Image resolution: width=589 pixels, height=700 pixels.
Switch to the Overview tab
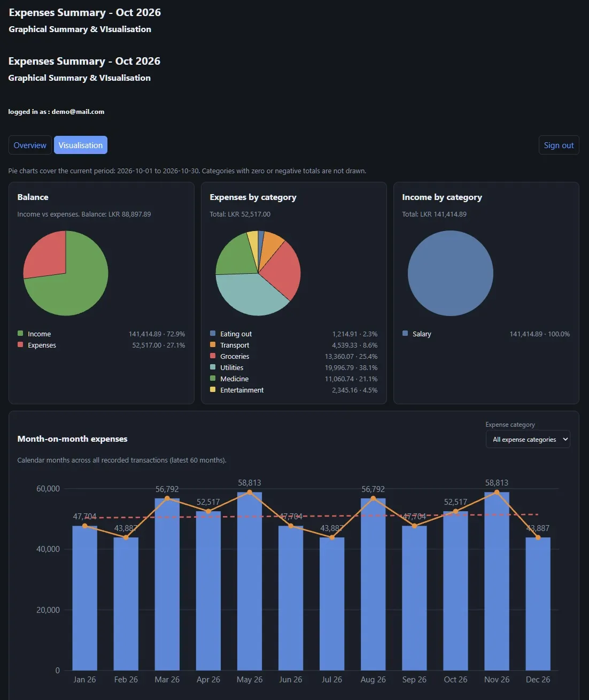(x=30, y=145)
